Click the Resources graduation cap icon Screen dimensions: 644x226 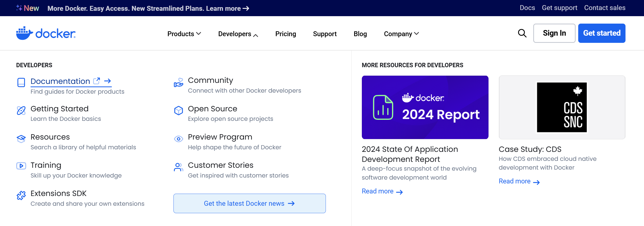(21, 139)
